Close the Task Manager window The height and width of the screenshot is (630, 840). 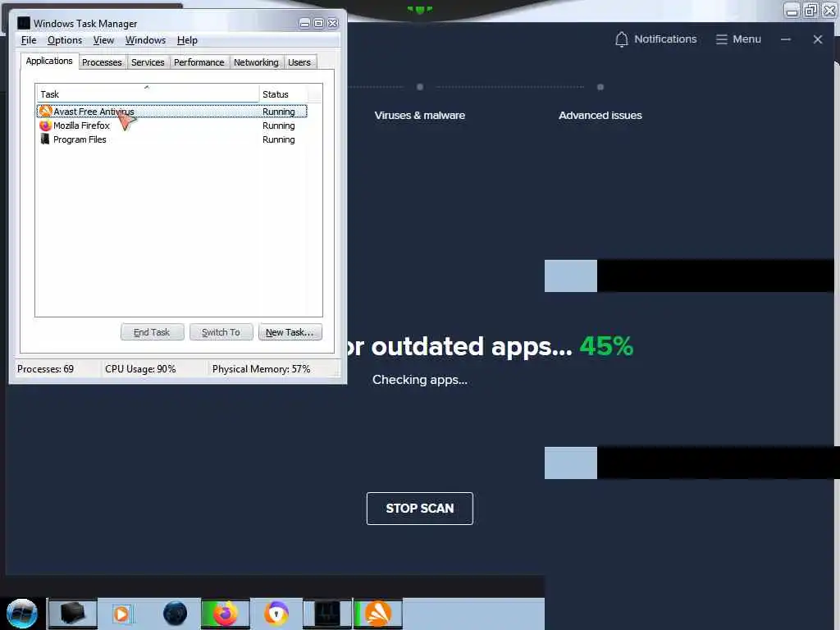click(333, 23)
